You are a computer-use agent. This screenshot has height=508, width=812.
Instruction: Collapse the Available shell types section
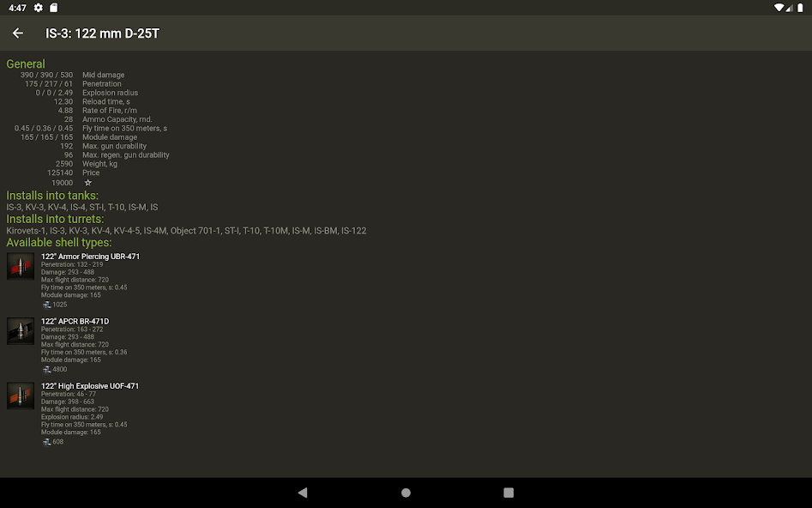58,242
